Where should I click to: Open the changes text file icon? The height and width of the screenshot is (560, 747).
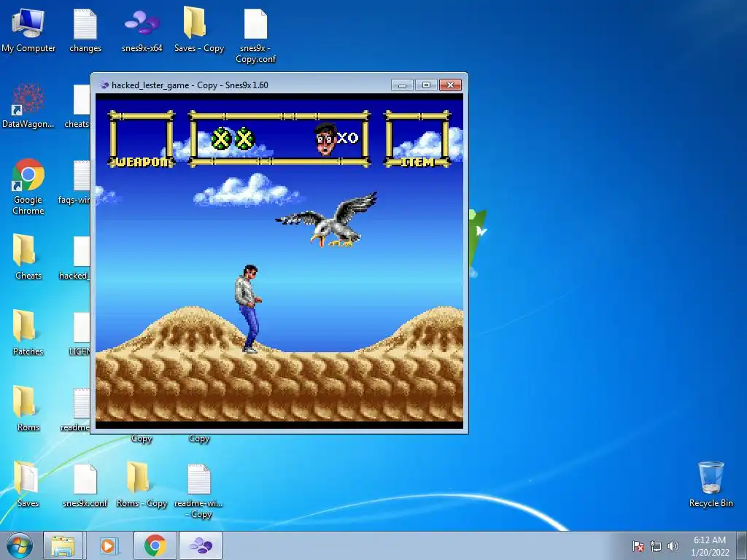(85, 31)
